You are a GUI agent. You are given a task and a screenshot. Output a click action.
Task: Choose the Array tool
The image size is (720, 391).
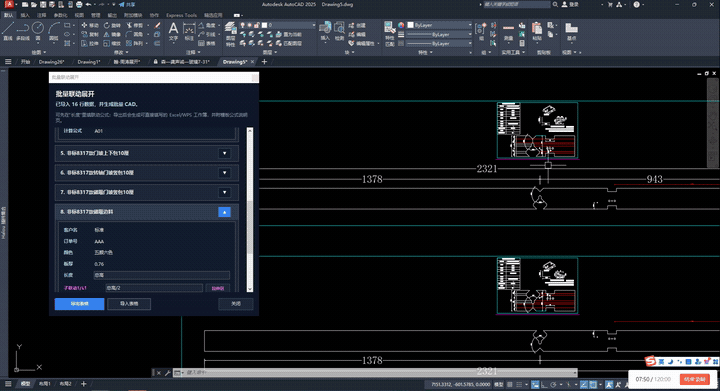135,44
